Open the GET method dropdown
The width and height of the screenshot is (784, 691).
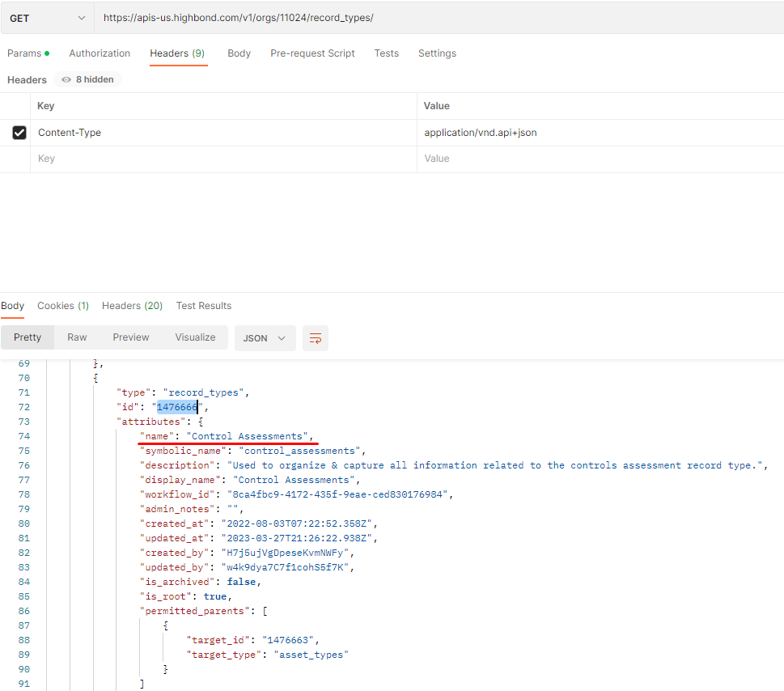(x=47, y=18)
